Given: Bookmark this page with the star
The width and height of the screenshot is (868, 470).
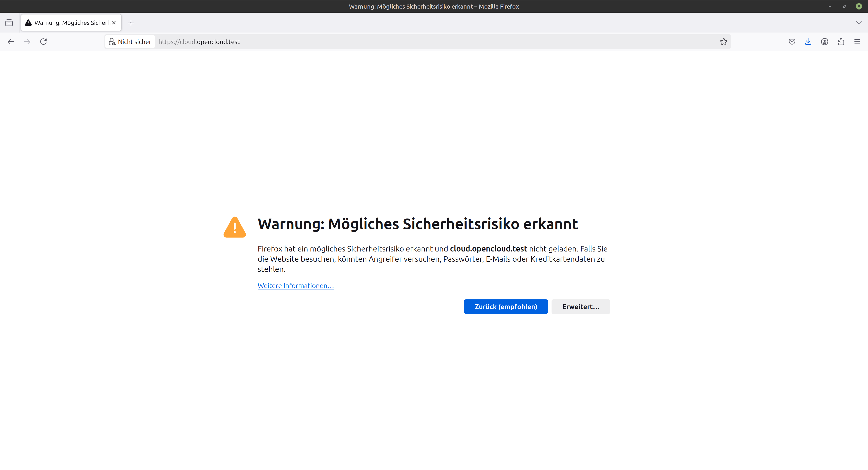Looking at the screenshot, I should pos(723,42).
